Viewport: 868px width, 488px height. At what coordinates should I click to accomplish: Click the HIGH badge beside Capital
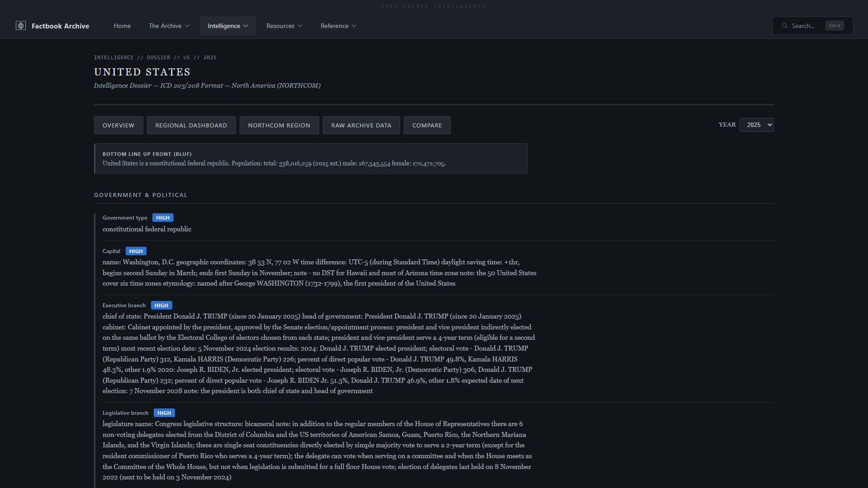pyautogui.click(x=136, y=251)
